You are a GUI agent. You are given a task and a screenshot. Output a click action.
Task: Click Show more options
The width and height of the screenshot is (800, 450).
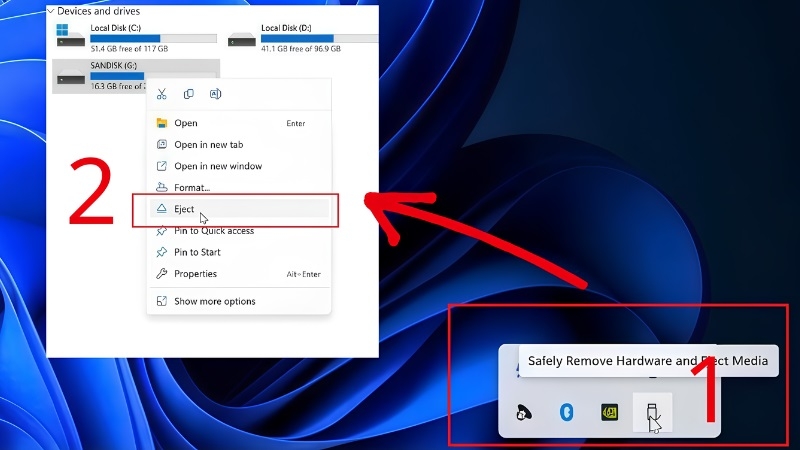point(239,301)
